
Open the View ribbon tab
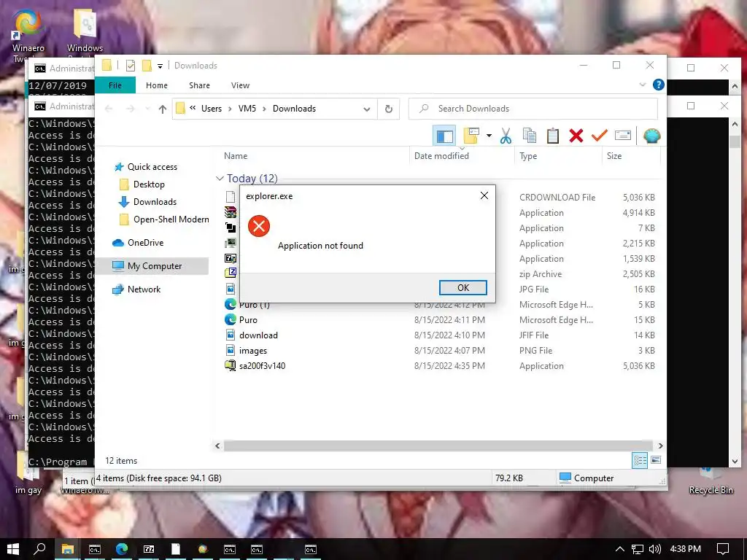240,85
